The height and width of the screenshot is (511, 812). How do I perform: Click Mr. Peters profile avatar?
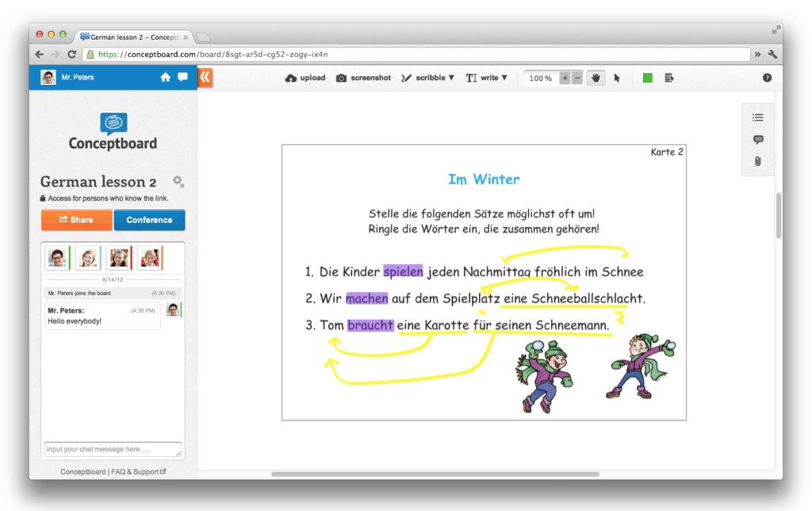pyautogui.click(x=48, y=77)
